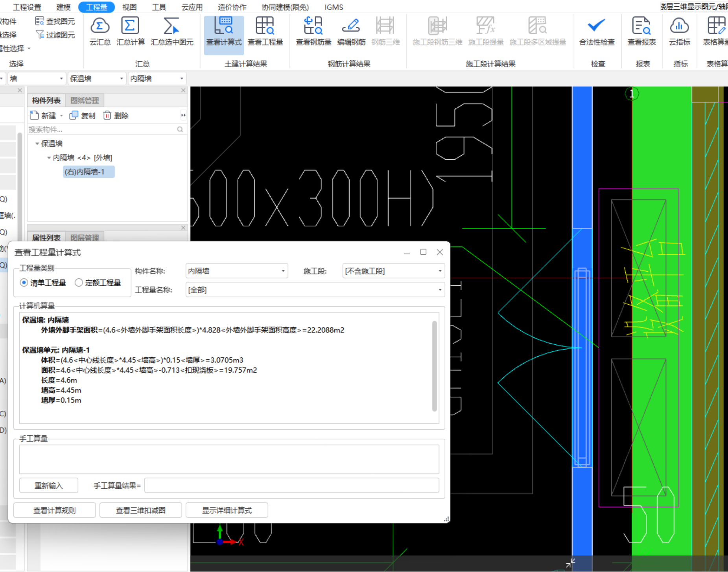Click the 云汇总 cloud summary icon
This screenshot has width=728, height=572.
[x=100, y=31]
